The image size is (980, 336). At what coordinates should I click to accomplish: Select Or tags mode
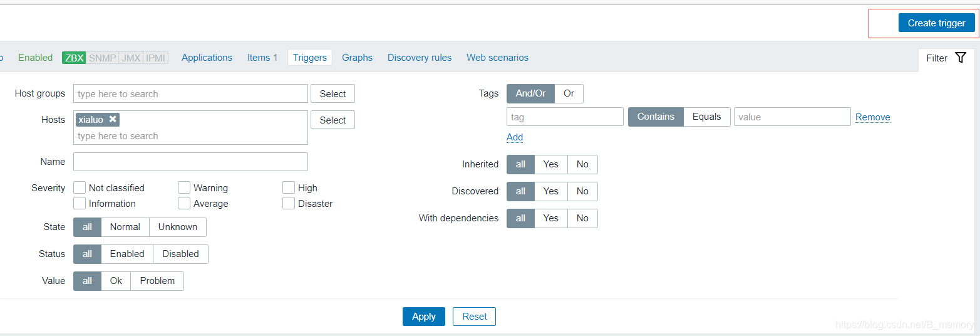pyautogui.click(x=569, y=93)
